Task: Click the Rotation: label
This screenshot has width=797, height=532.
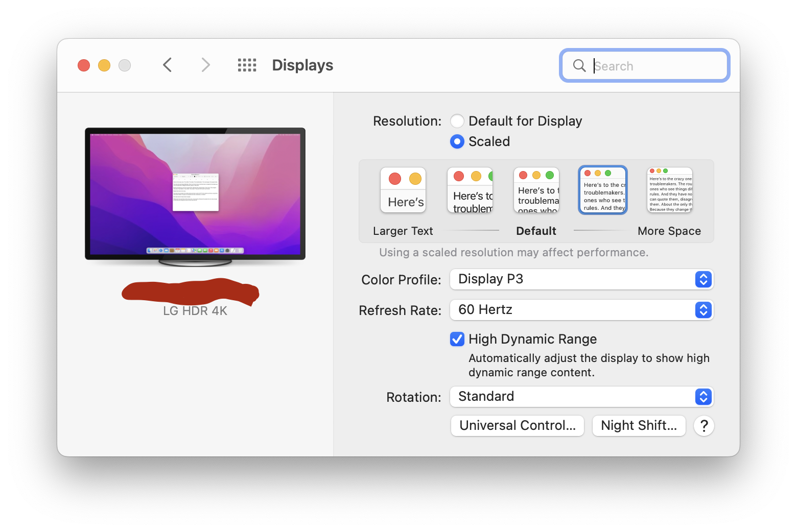Action: 414,397
